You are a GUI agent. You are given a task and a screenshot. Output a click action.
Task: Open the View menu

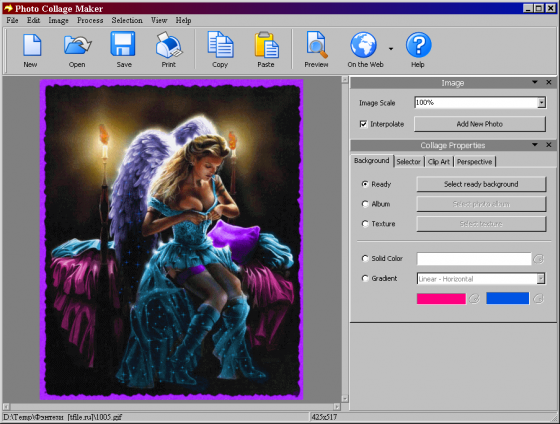[x=159, y=20]
